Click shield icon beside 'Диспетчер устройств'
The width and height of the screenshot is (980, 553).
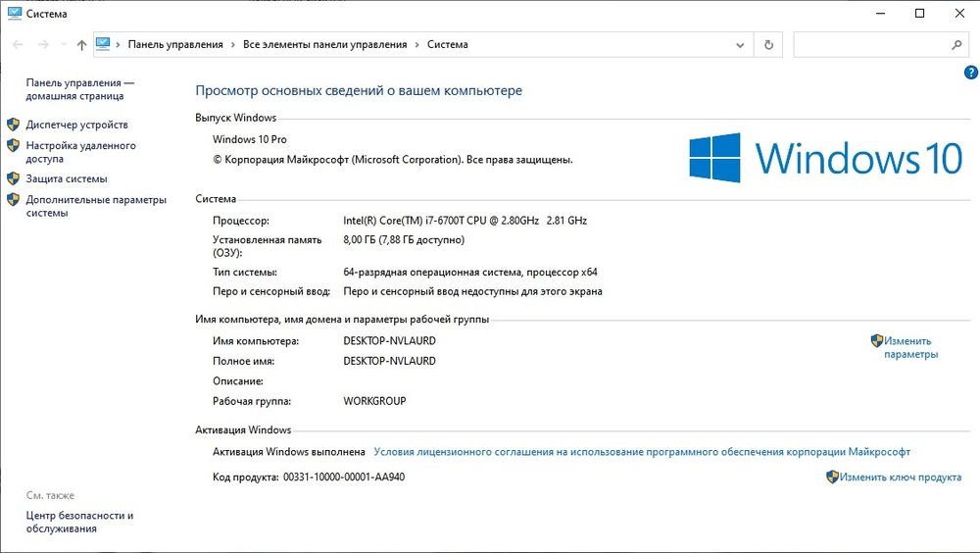click(13, 124)
